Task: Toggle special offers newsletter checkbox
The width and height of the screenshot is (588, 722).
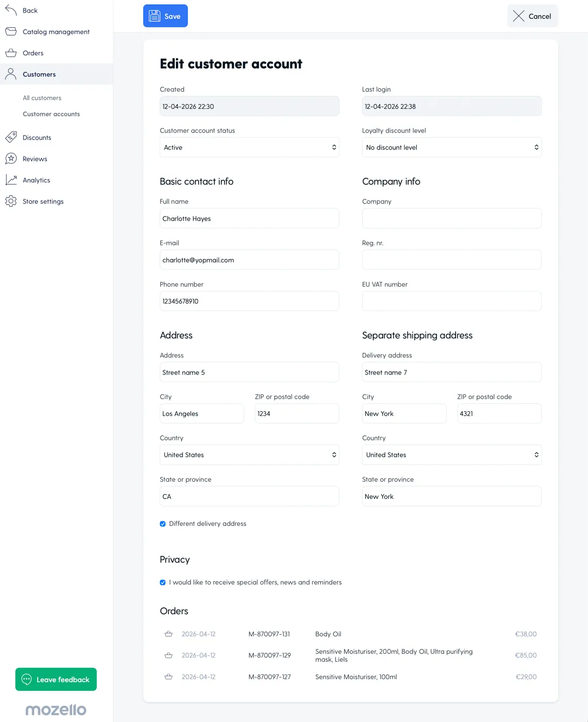Action: coord(163,582)
